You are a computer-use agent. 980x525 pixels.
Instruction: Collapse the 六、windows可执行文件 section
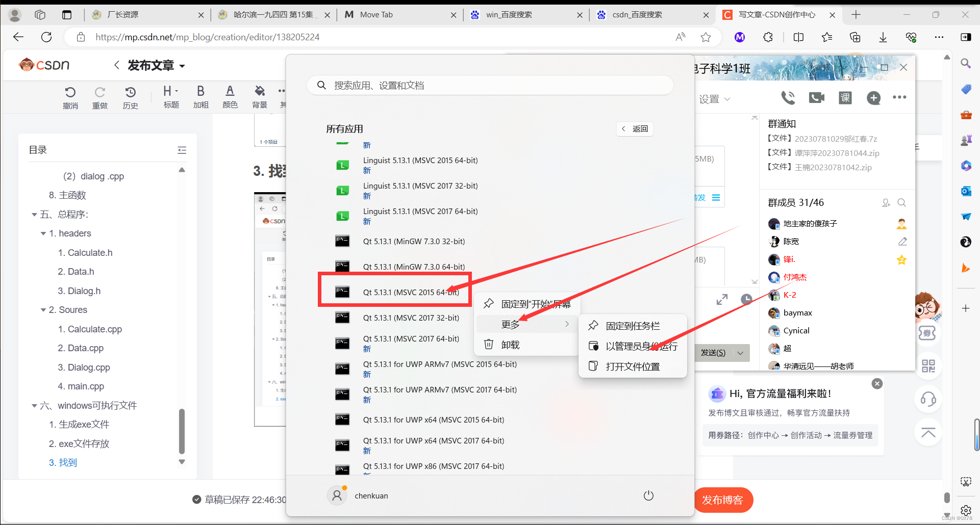pyautogui.click(x=34, y=406)
